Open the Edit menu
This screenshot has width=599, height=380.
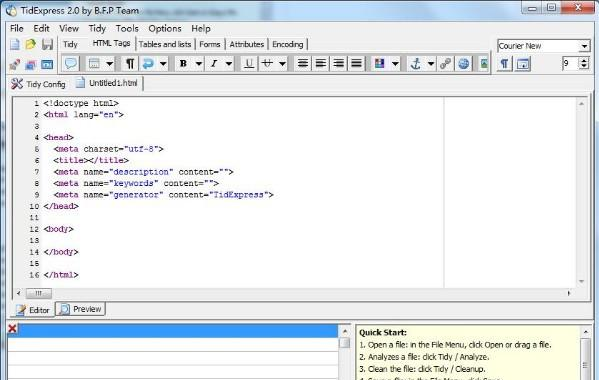41,28
